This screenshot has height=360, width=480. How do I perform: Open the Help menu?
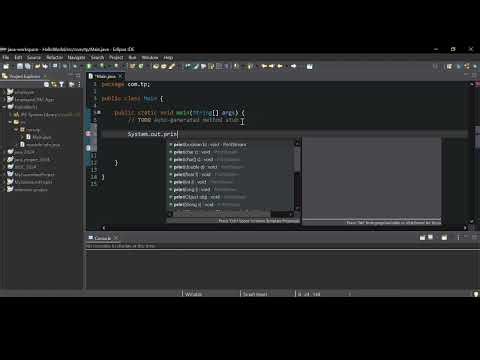168,57
